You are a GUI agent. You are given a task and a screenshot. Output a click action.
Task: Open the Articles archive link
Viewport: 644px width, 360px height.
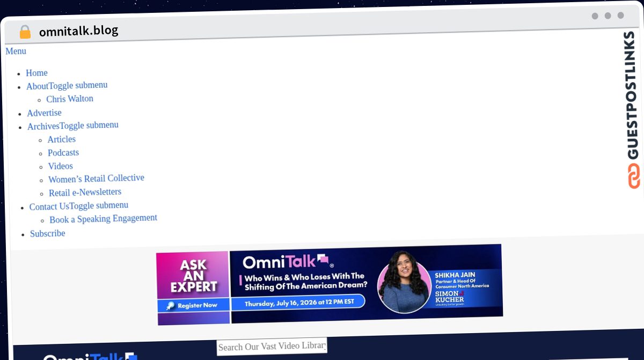61,140
